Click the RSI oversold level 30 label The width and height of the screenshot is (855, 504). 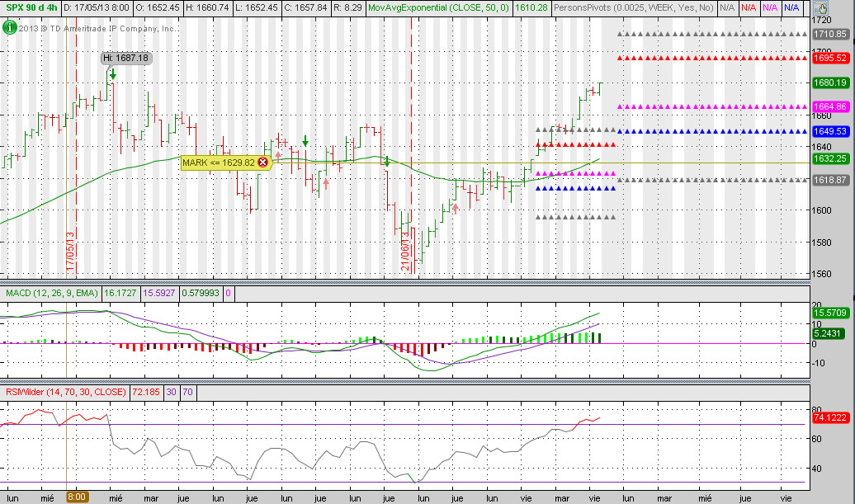pos(171,393)
